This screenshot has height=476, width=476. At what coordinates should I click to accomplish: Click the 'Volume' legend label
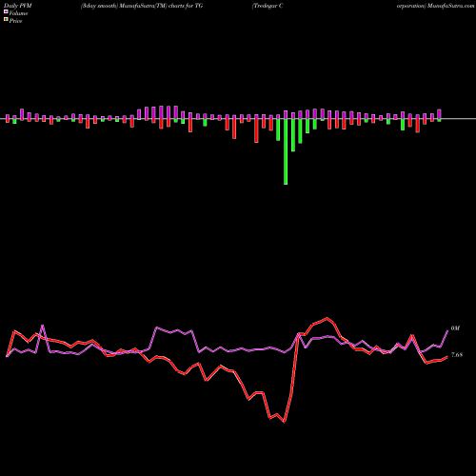(18, 13)
